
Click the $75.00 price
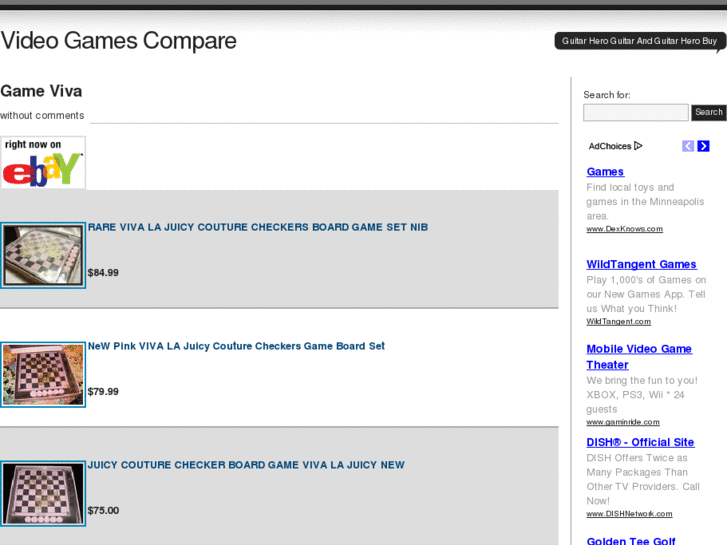[103, 511]
